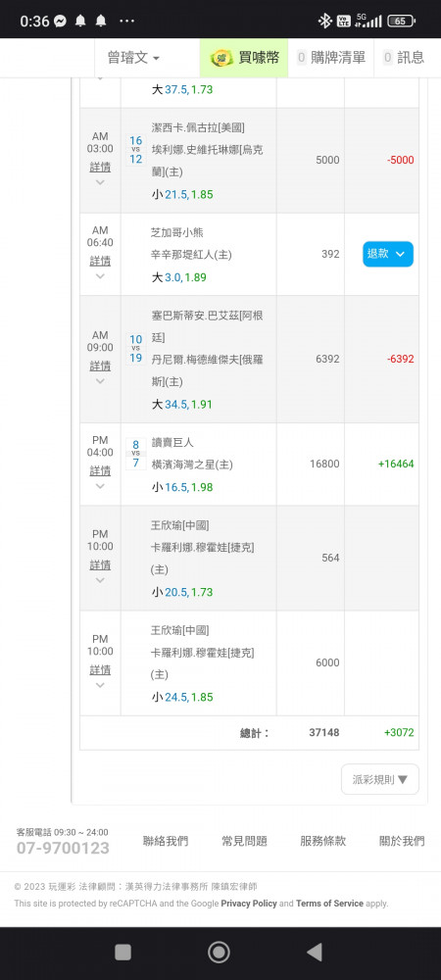Screen dimensions: 441x980
Task: Tap the Android recent apps square
Action: (x=123, y=952)
